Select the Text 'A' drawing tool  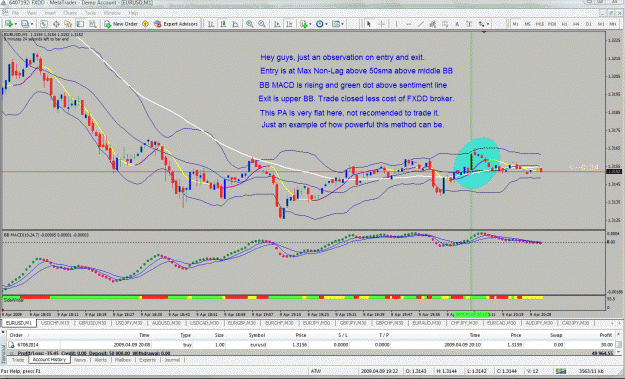pos(457,24)
